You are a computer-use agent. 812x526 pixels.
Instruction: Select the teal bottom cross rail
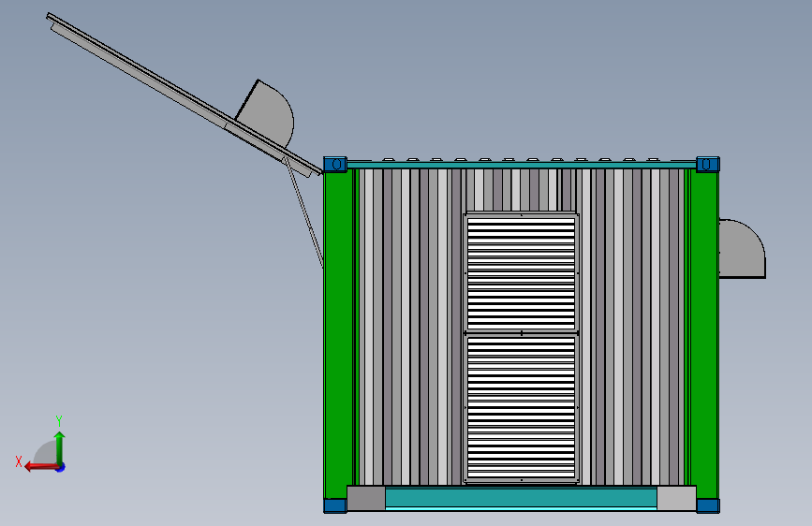[521, 498]
